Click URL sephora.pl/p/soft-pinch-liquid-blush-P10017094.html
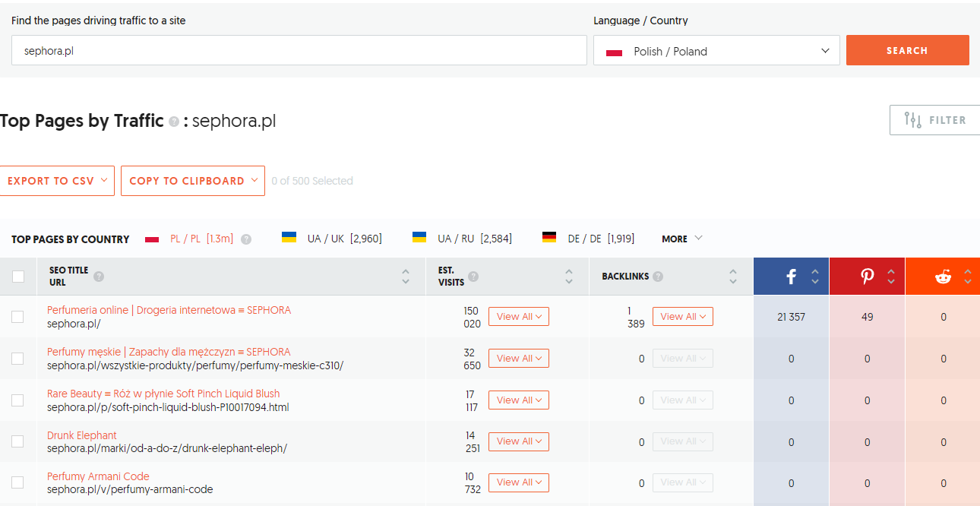980x506 pixels. (168, 407)
